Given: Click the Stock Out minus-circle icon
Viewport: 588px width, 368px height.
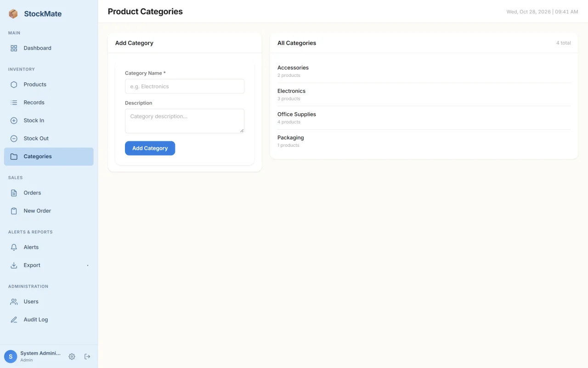Looking at the screenshot, I should click(x=14, y=138).
